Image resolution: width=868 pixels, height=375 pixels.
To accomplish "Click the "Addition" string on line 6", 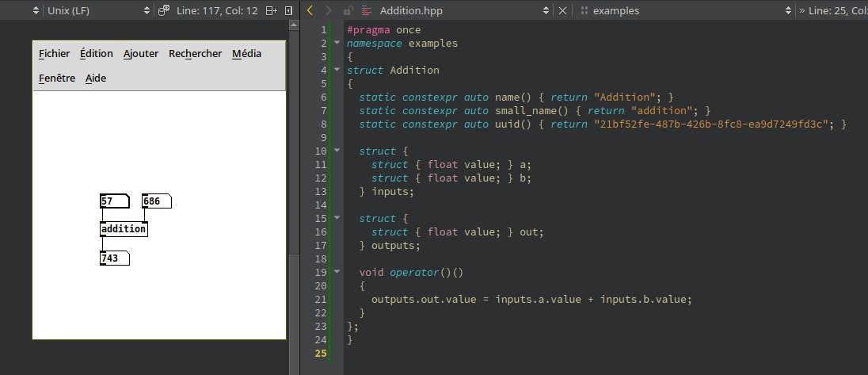I will tap(624, 97).
